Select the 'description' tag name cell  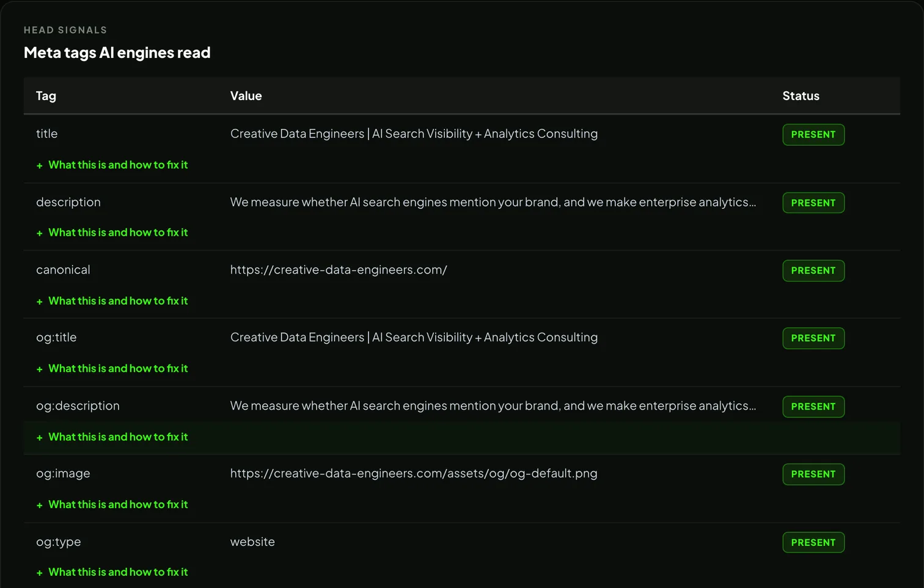68,202
